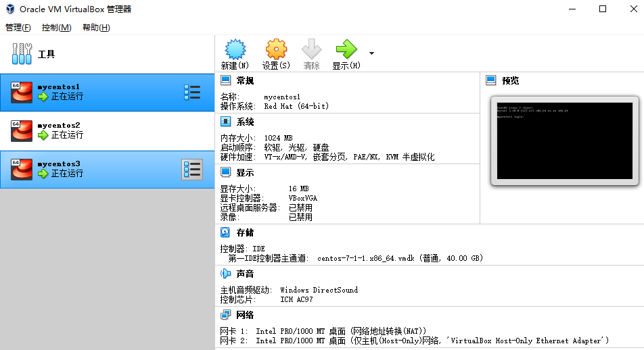Click the 存储 section disk icon
Image resolution: width=644 pixels, height=350 pixels.
225,232
